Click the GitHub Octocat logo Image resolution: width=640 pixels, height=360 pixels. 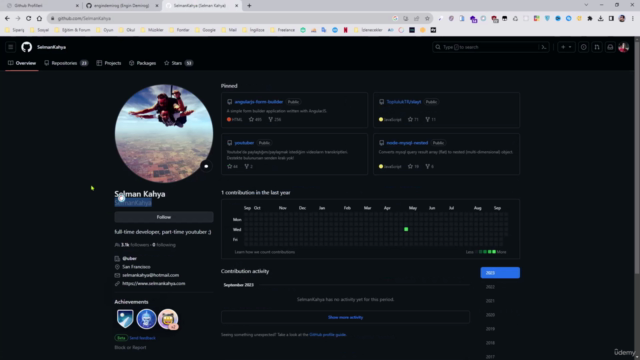(x=27, y=47)
